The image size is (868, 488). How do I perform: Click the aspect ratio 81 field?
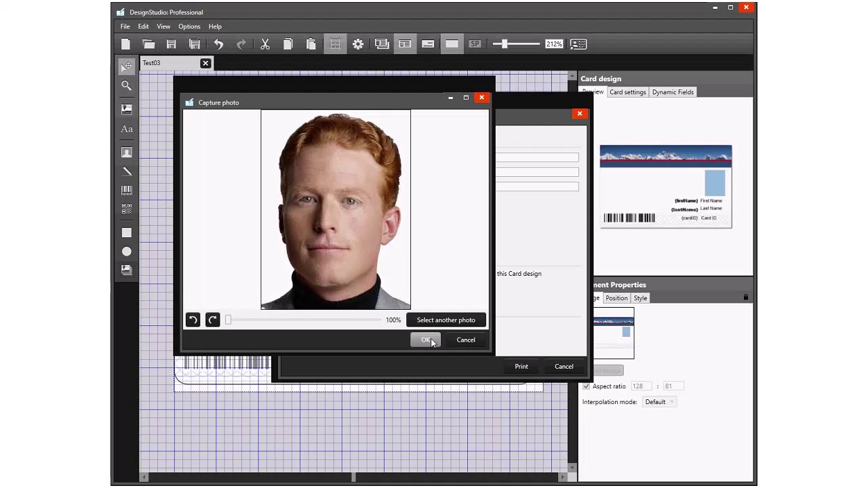673,386
